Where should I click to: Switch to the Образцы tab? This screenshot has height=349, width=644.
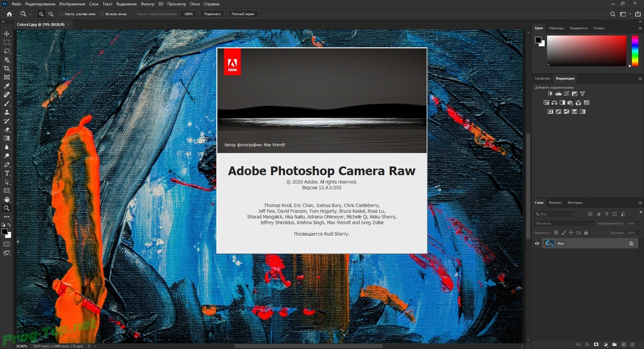coord(556,28)
